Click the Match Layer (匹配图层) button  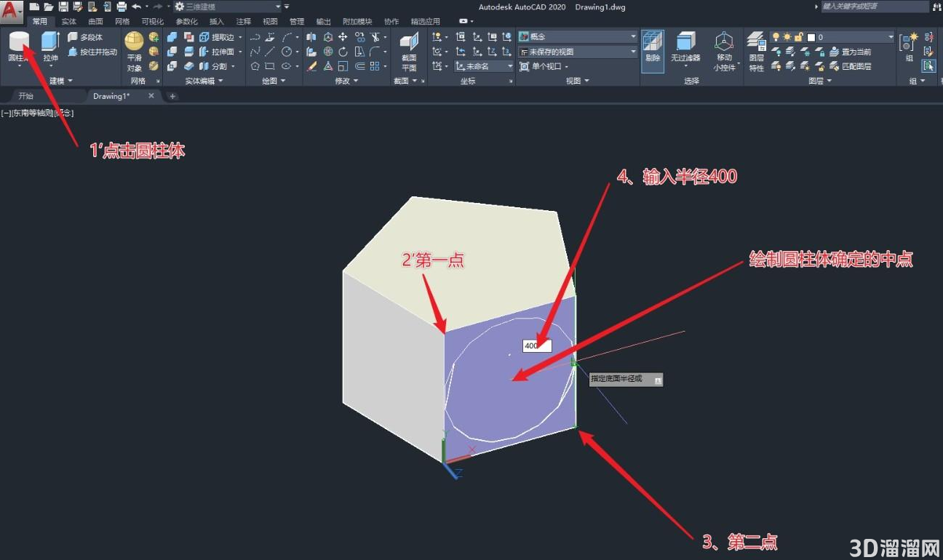850,66
